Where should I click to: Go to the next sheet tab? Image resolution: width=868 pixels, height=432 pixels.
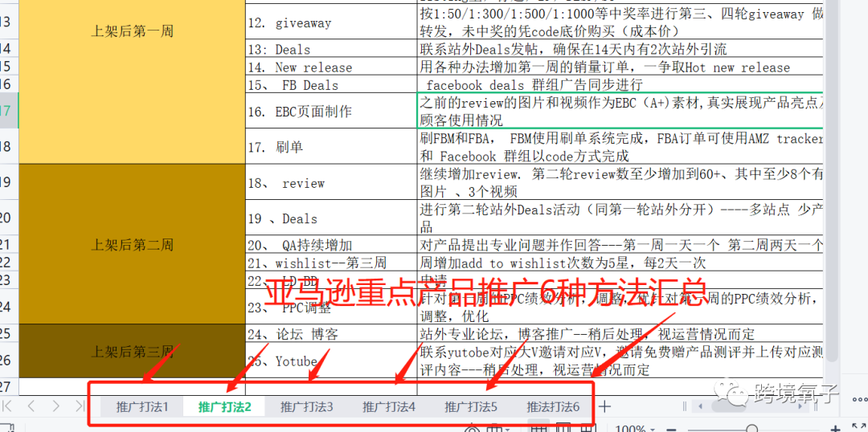(56, 406)
